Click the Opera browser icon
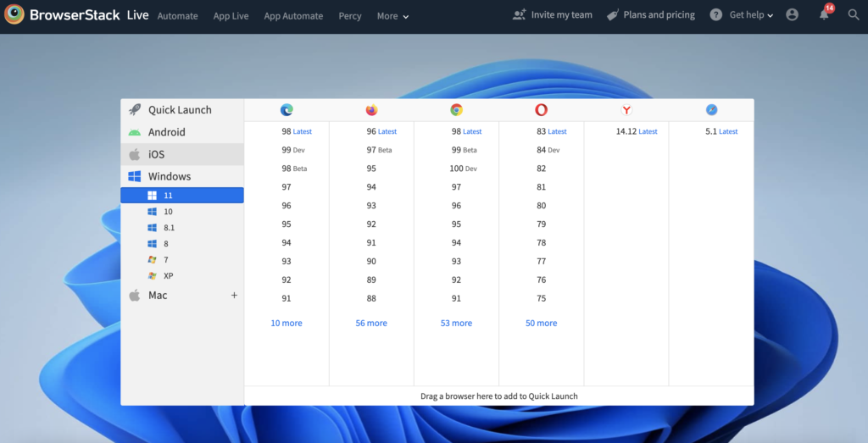868x443 pixels. click(542, 110)
